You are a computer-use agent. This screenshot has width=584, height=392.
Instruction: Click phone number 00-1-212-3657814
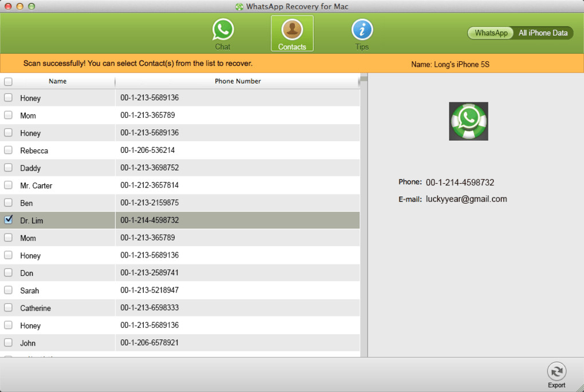tap(149, 185)
